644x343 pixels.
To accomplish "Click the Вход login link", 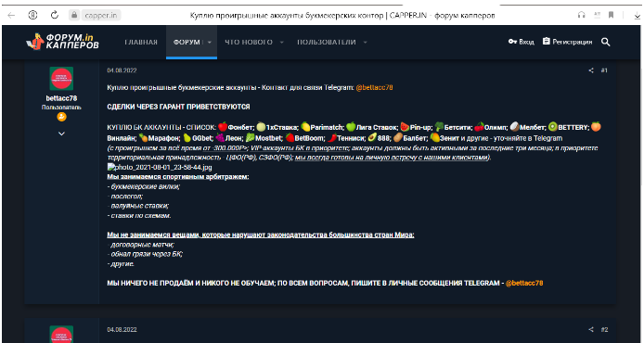I will [x=522, y=42].
